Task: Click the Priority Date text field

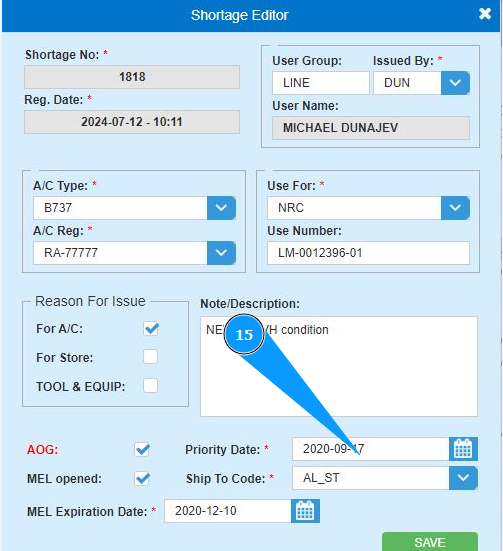Action: point(370,449)
